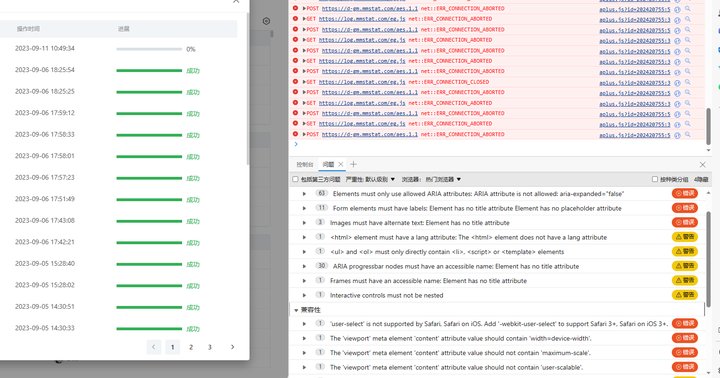The image size is (720, 378).
Task: Open the 严重性 默认级别 dropdown
Action: click(x=370, y=179)
